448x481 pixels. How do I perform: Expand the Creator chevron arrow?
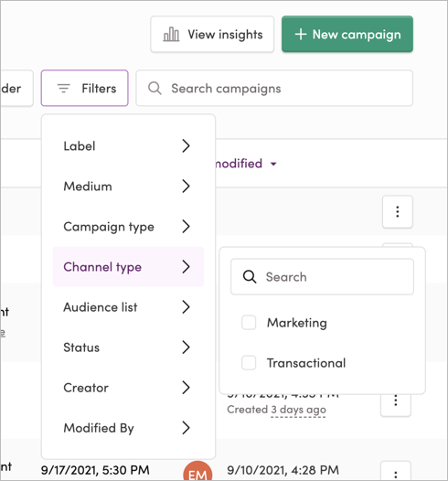click(186, 388)
